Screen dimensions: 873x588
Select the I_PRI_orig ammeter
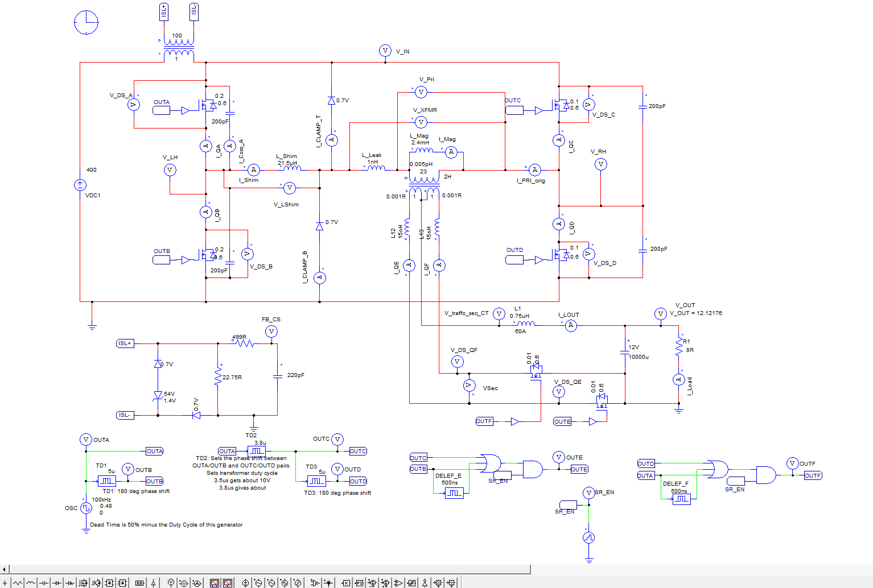[x=534, y=169]
